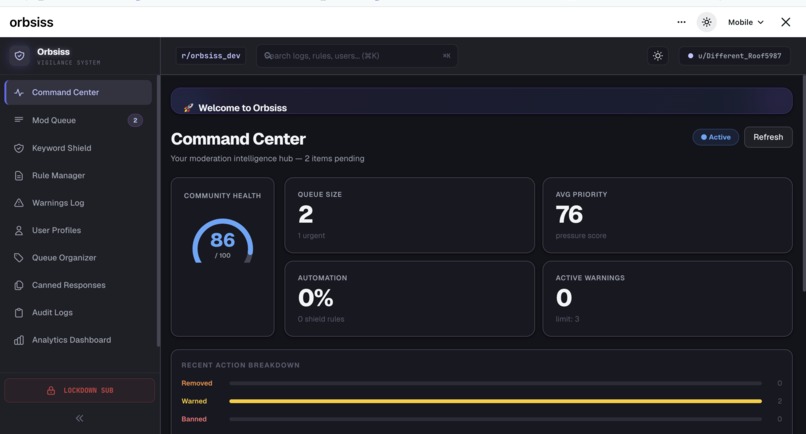This screenshot has height=434, width=806.
Task: Open Canned Responses
Action: pos(78,285)
